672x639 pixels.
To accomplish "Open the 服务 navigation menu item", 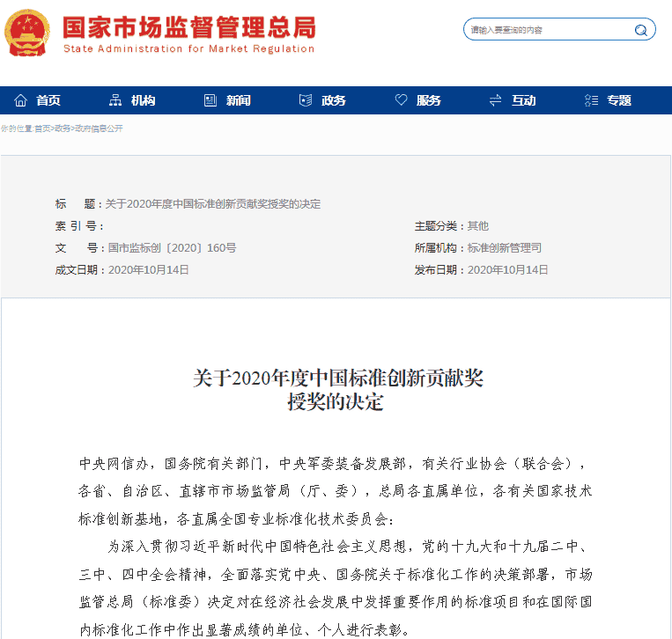I will tap(429, 100).
